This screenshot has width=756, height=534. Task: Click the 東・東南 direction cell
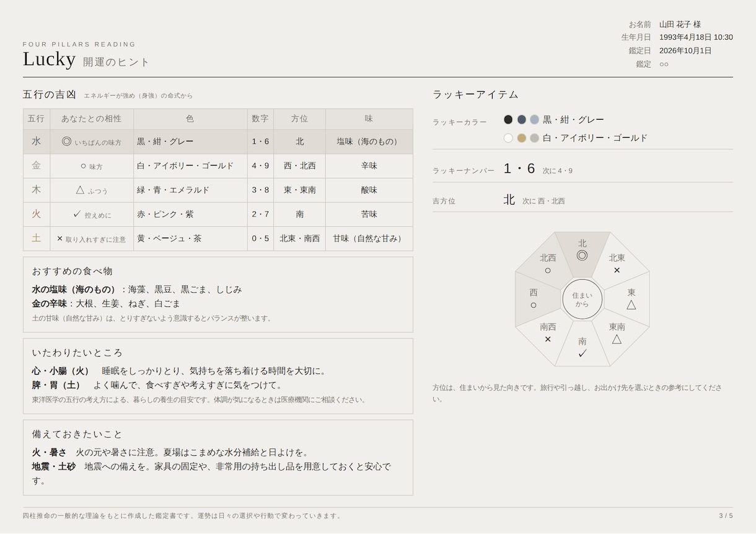tap(299, 190)
